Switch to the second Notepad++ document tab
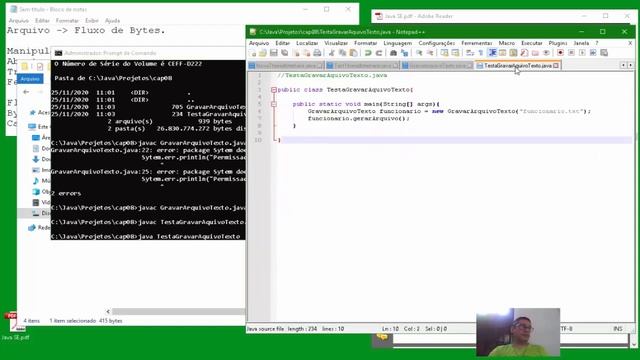 coord(362,66)
